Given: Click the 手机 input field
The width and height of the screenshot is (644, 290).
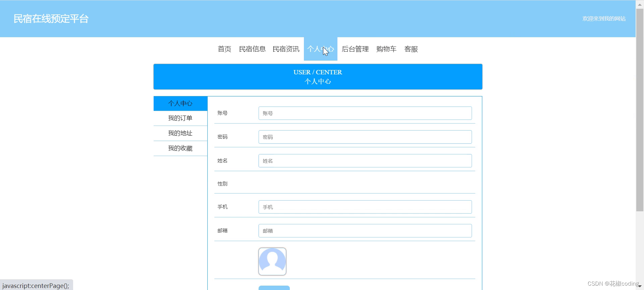Looking at the screenshot, I should [365, 207].
